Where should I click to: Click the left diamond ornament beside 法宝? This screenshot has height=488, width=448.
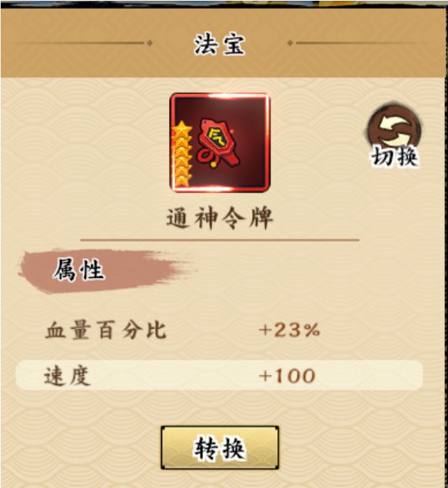point(150,43)
